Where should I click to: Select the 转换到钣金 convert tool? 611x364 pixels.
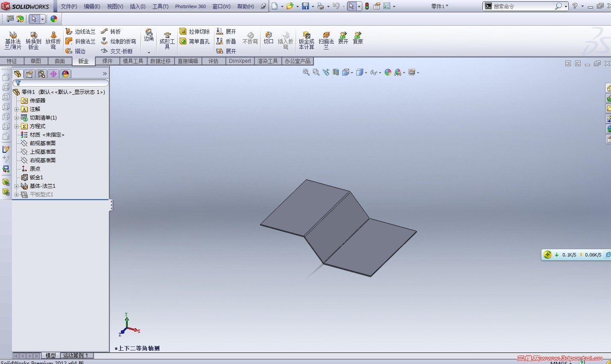[33, 40]
